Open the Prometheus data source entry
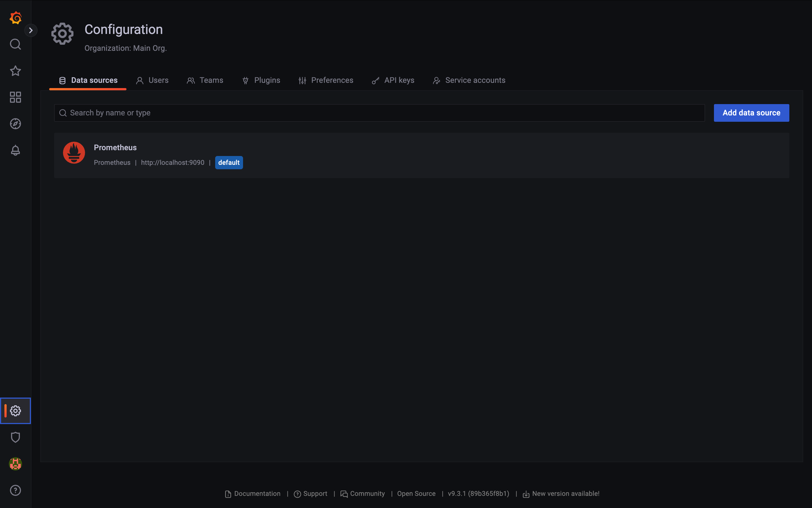Image resolution: width=812 pixels, height=508 pixels. coord(115,147)
